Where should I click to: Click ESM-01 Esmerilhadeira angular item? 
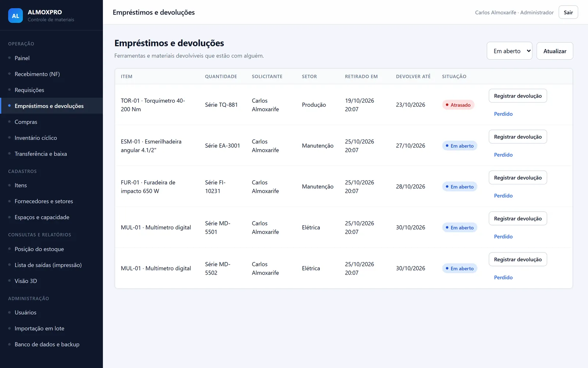tap(151, 146)
